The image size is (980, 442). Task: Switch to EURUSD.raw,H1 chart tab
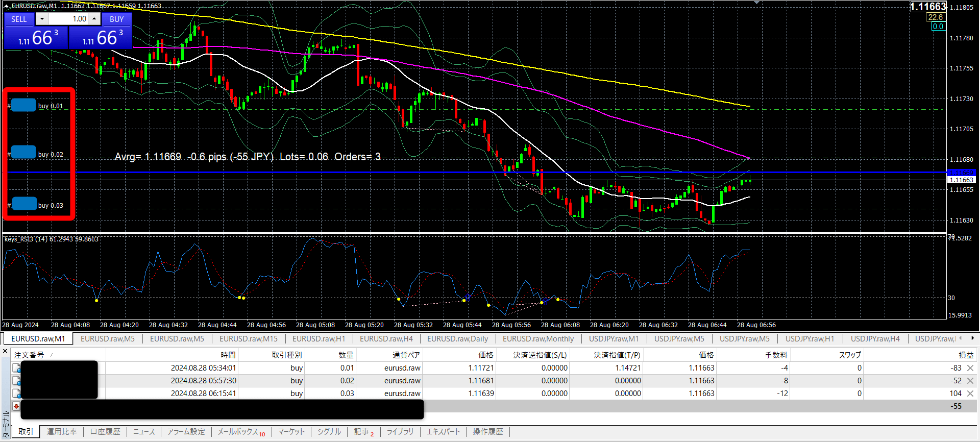point(319,339)
